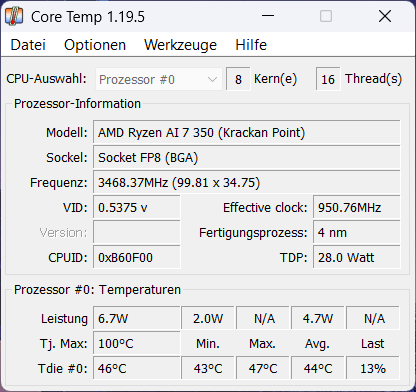Image resolution: width=416 pixels, height=392 pixels.
Task: Click the CPUID value 0xB60F00
Action: coord(137,257)
